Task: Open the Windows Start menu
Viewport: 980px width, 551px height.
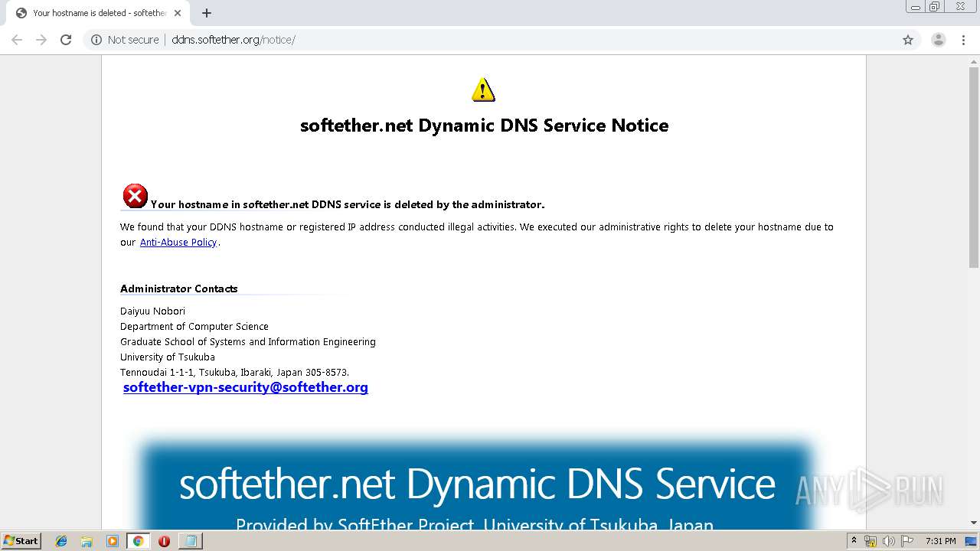Action: [21, 541]
